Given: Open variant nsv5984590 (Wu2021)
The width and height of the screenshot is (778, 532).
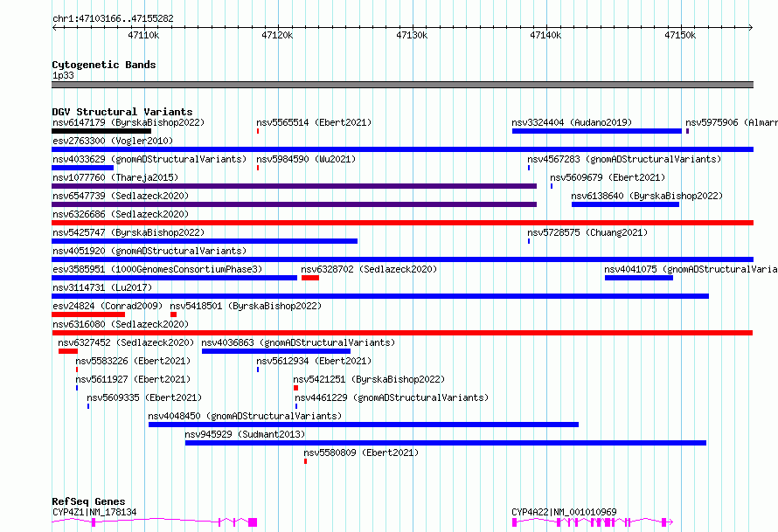Looking at the screenshot, I should [306, 159].
